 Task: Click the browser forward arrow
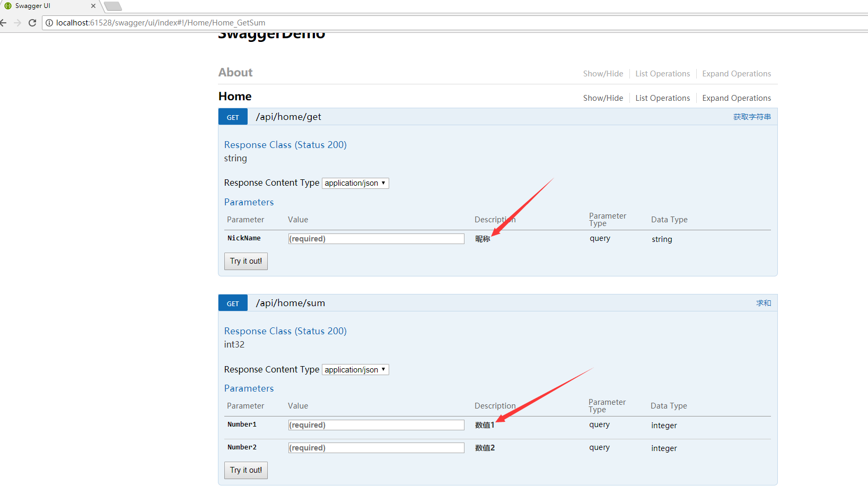pyautogui.click(x=17, y=23)
